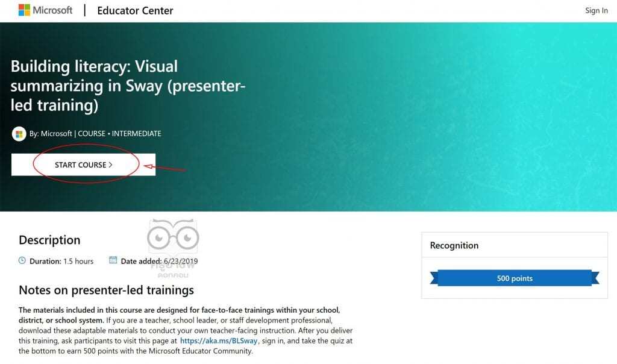Click the Duration: 1.5 hours text
Screen dimensions: 617x364
pyautogui.click(x=61, y=262)
